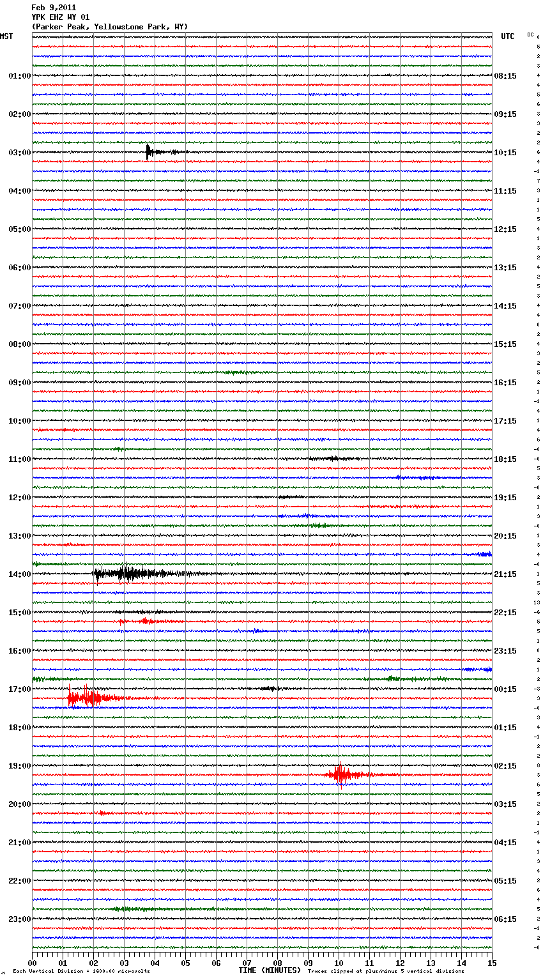
Task: Select the 12:00 MST time label
Action: [x=20, y=498]
